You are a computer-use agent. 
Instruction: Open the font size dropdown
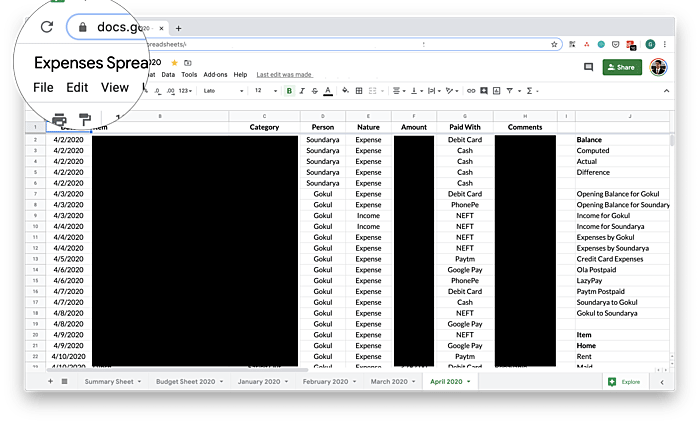click(x=264, y=91)
